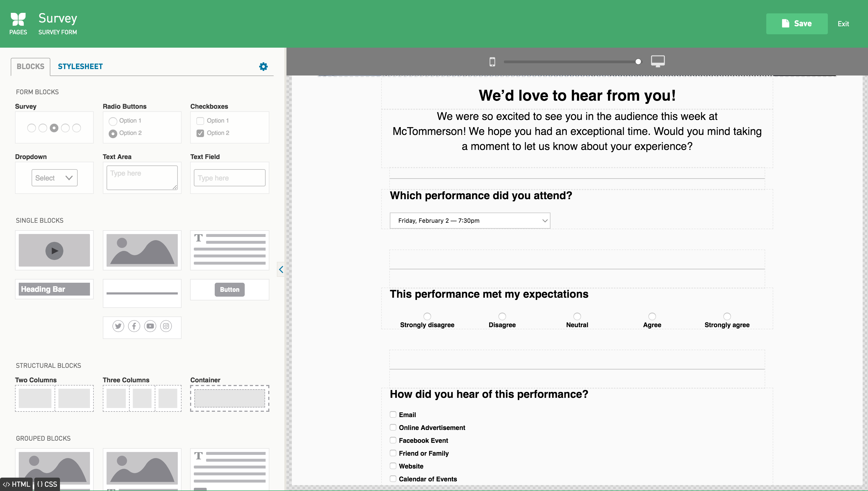868x491 pixels.
Task: Select Strongly disagree radio button
Action: click(x=427, y=316)
